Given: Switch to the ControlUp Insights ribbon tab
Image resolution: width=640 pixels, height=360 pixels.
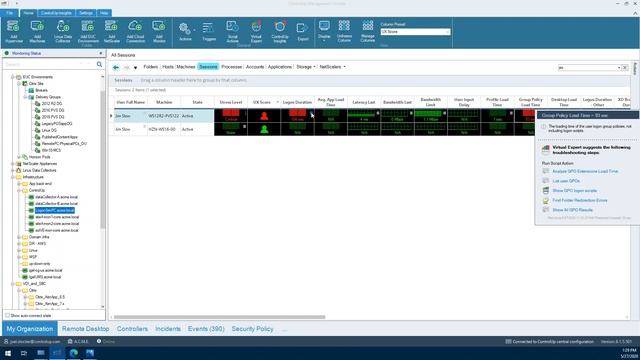Looking at the screenshot, I should pos(56,13).
